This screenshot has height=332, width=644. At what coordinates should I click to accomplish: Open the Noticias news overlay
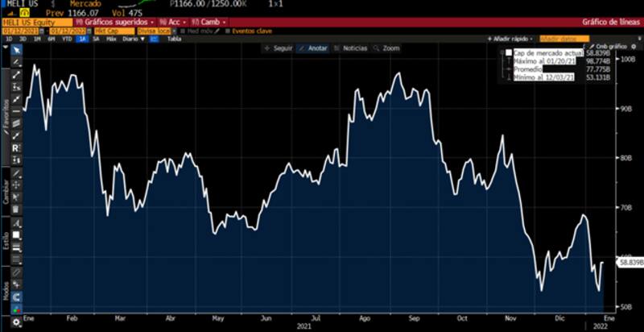point(351,48)
